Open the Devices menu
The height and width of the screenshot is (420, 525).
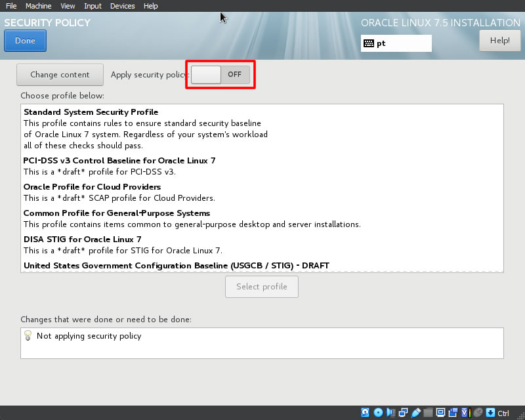tap(122, 6)
